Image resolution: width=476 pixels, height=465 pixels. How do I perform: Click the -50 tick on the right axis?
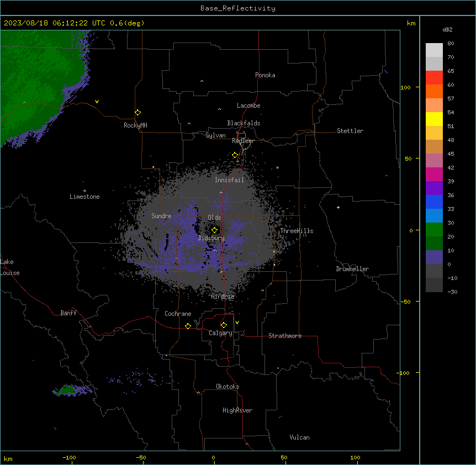(x=405, y=302)
